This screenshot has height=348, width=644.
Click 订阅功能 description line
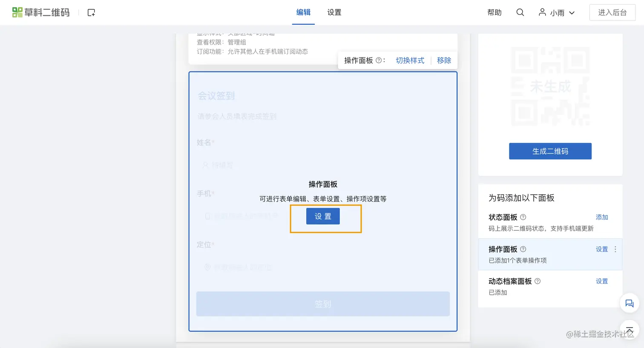[252, 52]
